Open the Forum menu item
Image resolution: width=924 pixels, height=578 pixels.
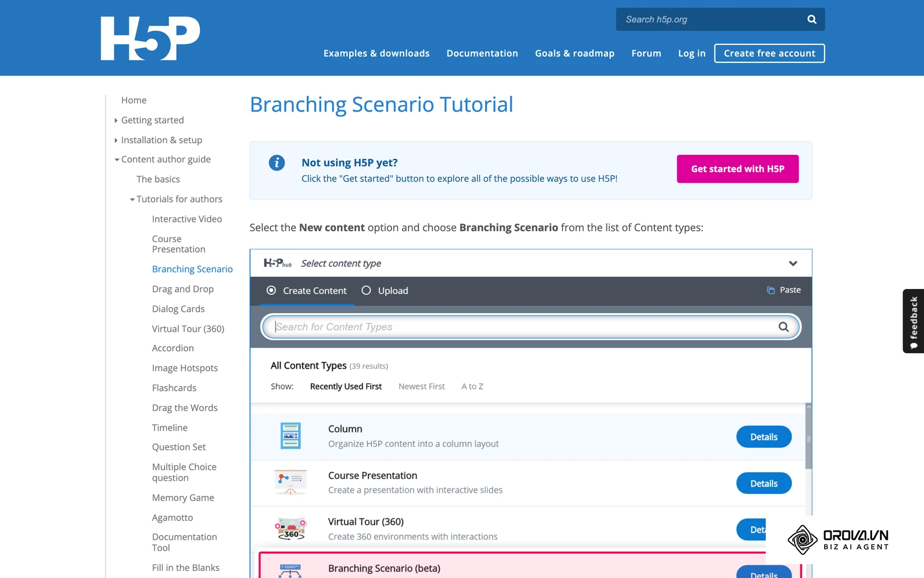tap(646, 53)
